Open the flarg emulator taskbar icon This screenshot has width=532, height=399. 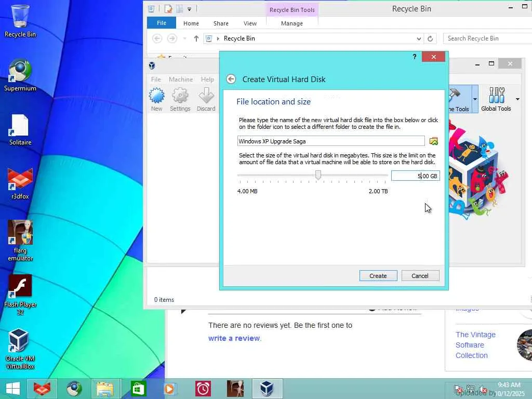click(x=235, y=389)
